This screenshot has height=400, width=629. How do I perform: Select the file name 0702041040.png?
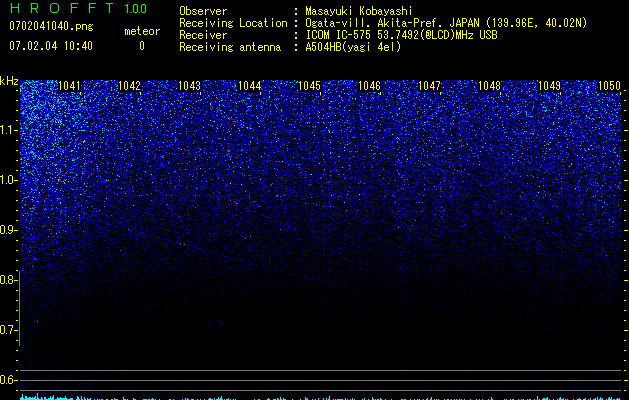click(x=51, y=26)
